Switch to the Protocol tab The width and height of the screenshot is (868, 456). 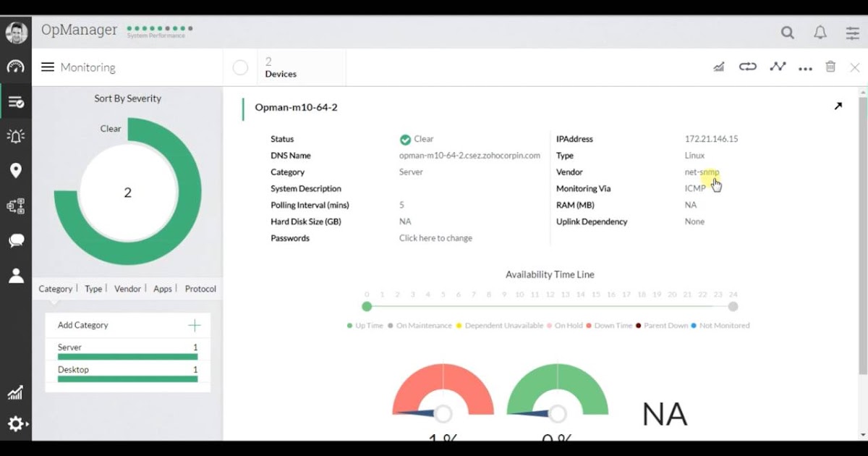pyautogui.click(x=200, y=289)
